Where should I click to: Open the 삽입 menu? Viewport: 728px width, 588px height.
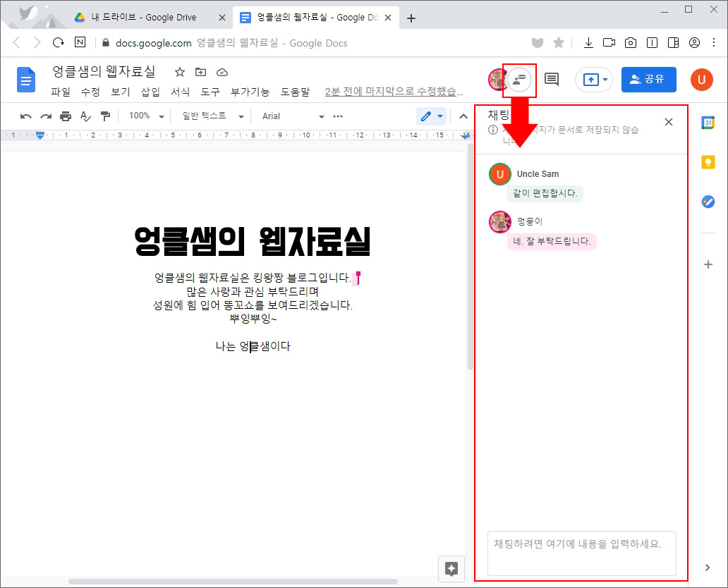(x=150, y=92)
